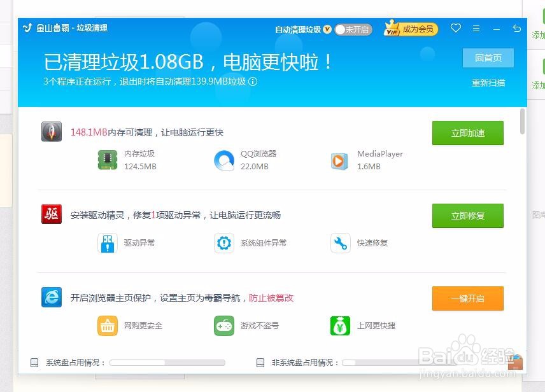Click the MediaPlayer icon
The width and height of the screenshot is (545, 392).
339,160
